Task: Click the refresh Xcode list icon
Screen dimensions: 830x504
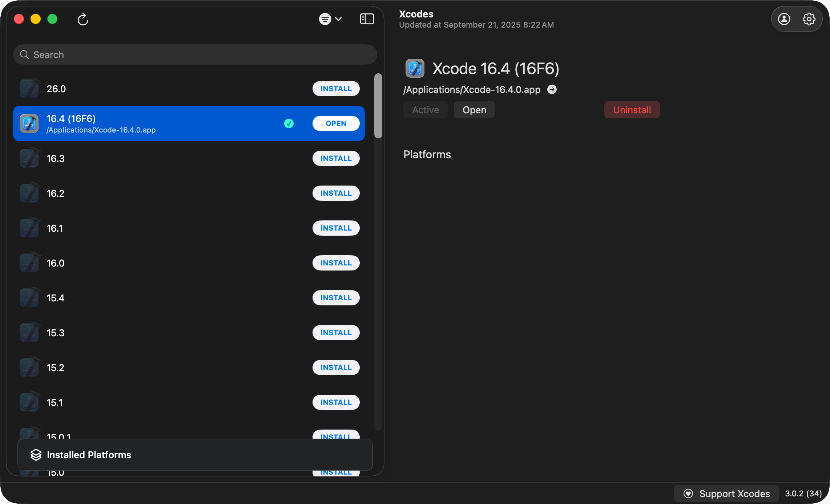Action: [x=83, y=19]
